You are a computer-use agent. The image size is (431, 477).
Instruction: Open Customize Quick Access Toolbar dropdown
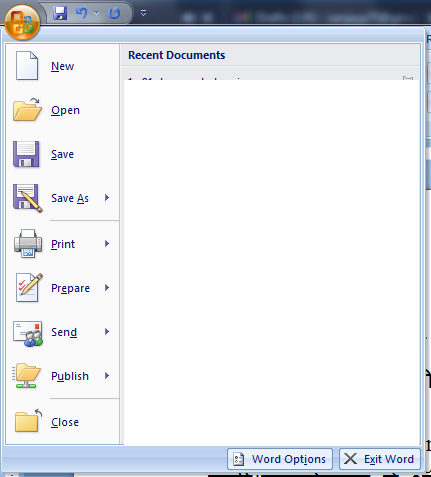point(143,13)
